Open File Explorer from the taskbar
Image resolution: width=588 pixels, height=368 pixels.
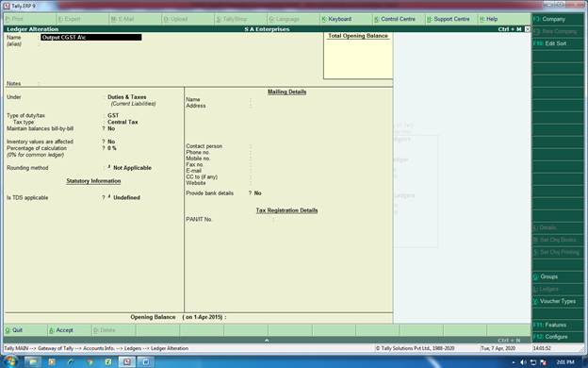(33, 362)
